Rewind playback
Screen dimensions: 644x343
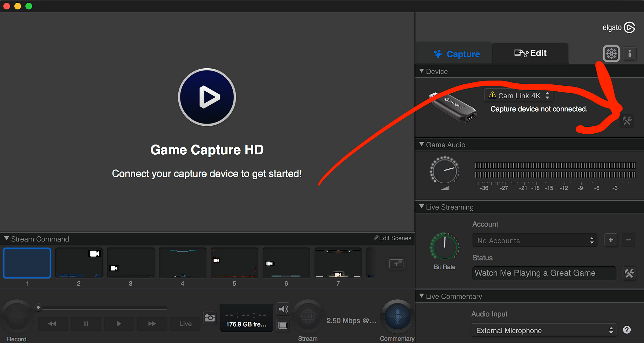point(52,324)
